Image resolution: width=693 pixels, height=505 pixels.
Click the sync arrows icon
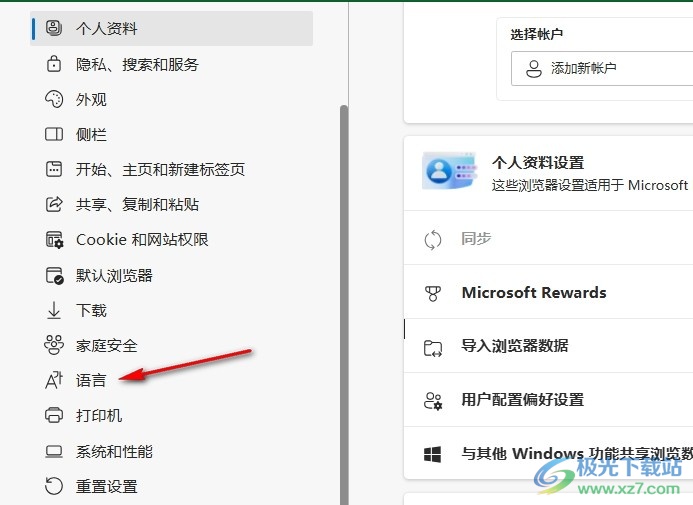pos(433,240)
